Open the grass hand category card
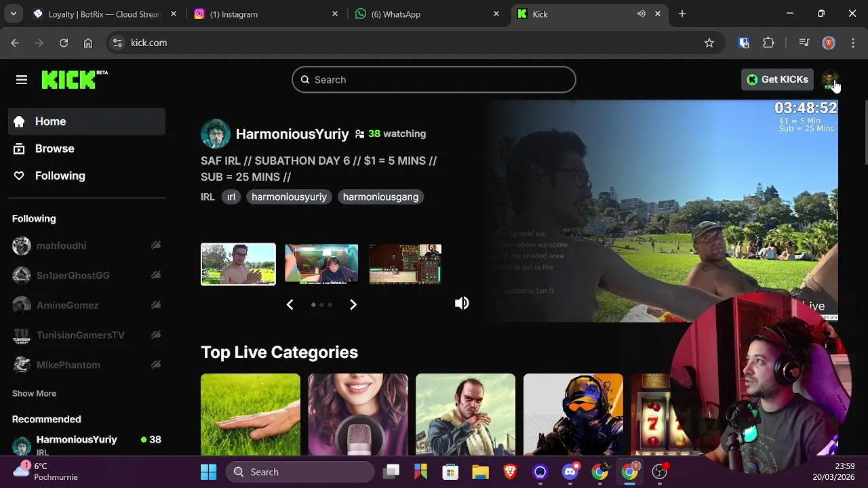The width and height of the screenshot is (868, 488). [250, 414]
